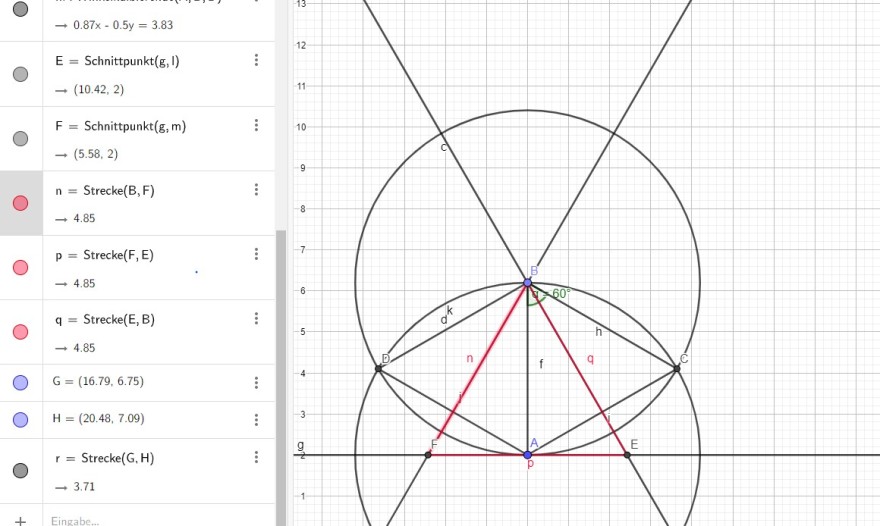Click the value 3.71 of segment r
880x526 pixels.
pyautogui.click(x=84, y=487)
